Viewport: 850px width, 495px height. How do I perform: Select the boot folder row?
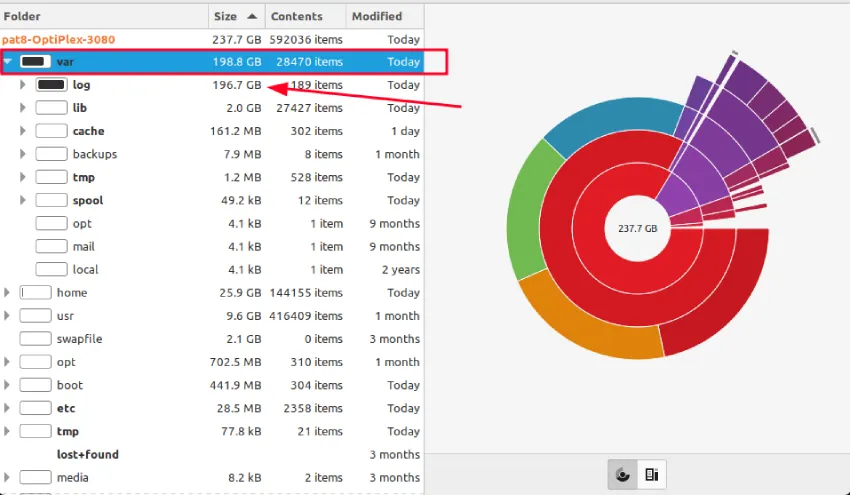(x=212, y=385)
